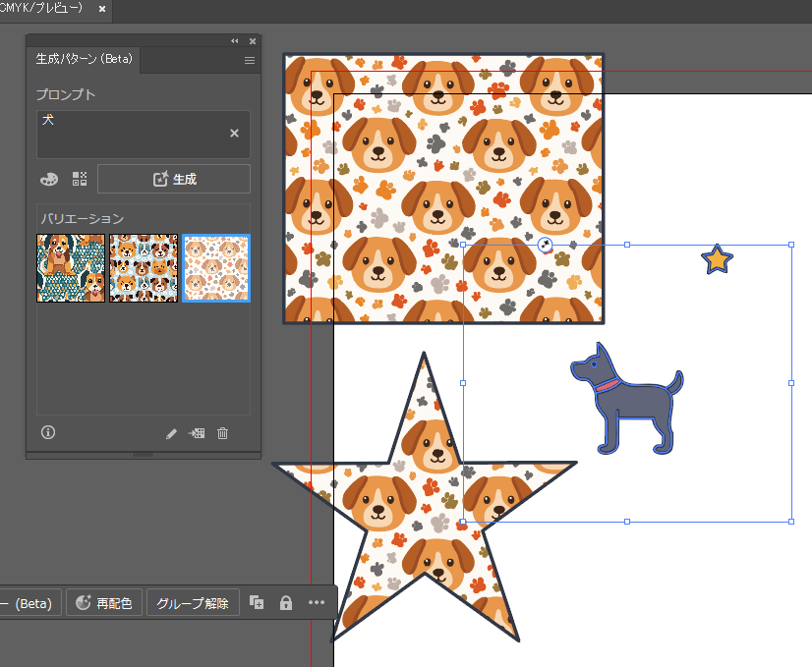Viewport: 812px width, 667px height.
Task: Select the first teal dog pattern variation
Action: click(71, 268)
